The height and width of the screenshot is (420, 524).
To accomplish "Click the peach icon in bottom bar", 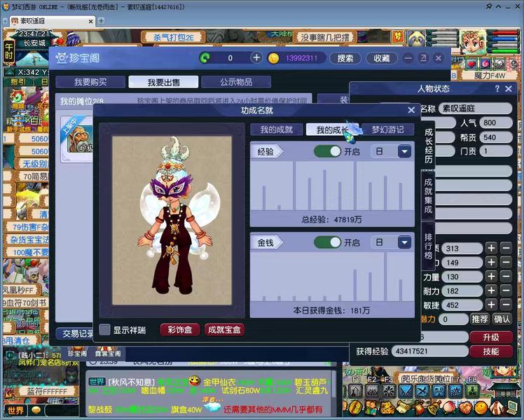I will tap(449, 407).
